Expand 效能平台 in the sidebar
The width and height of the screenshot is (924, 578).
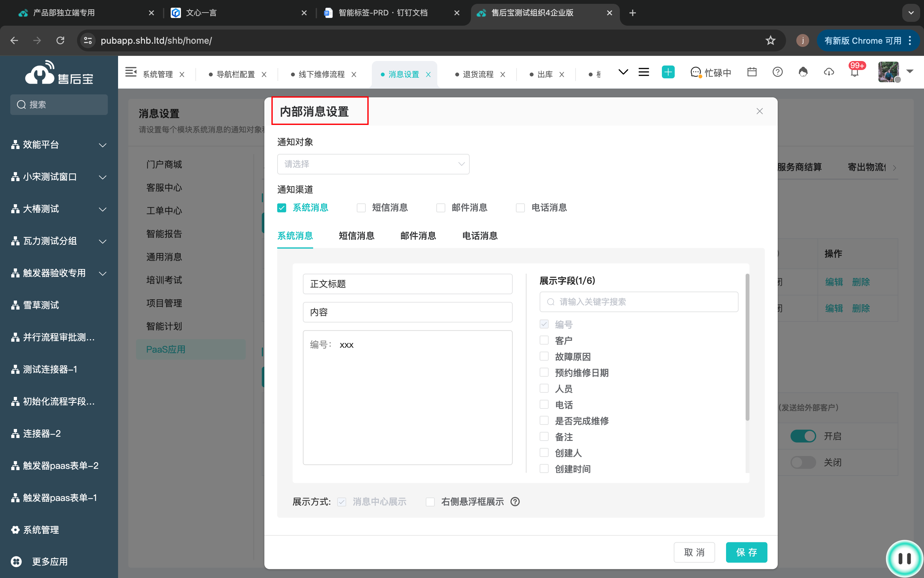pyautogui.click(x=102, y=145)
